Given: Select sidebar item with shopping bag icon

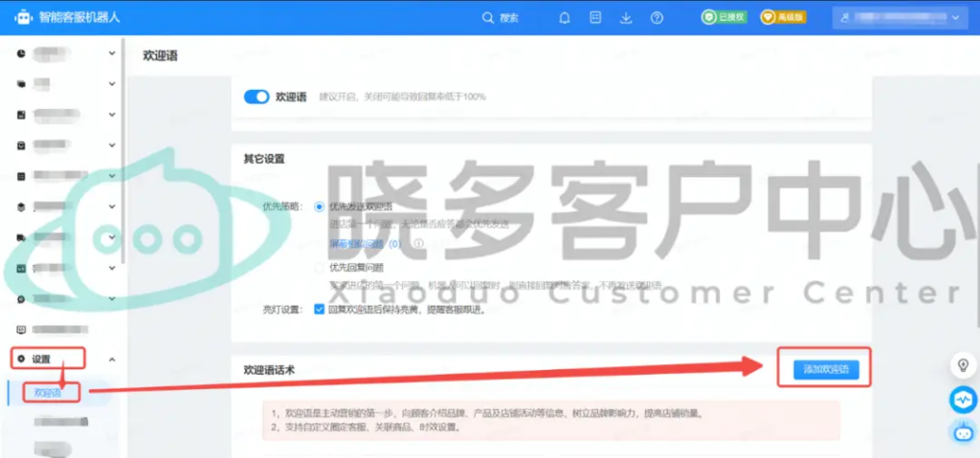Looking at the screenshot, I should [21, 145].
